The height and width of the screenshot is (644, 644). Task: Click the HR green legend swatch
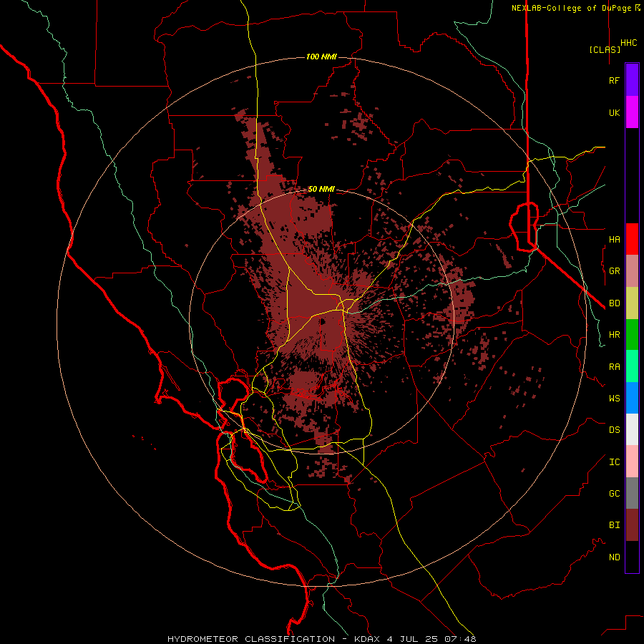[x=632, y=335]
